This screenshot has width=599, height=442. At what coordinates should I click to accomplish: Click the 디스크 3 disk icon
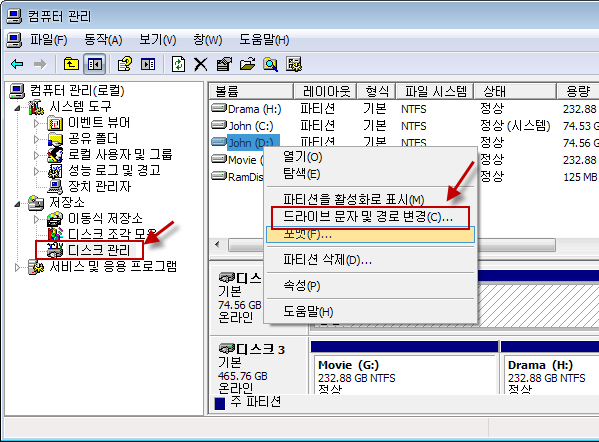tap(226, 349)
